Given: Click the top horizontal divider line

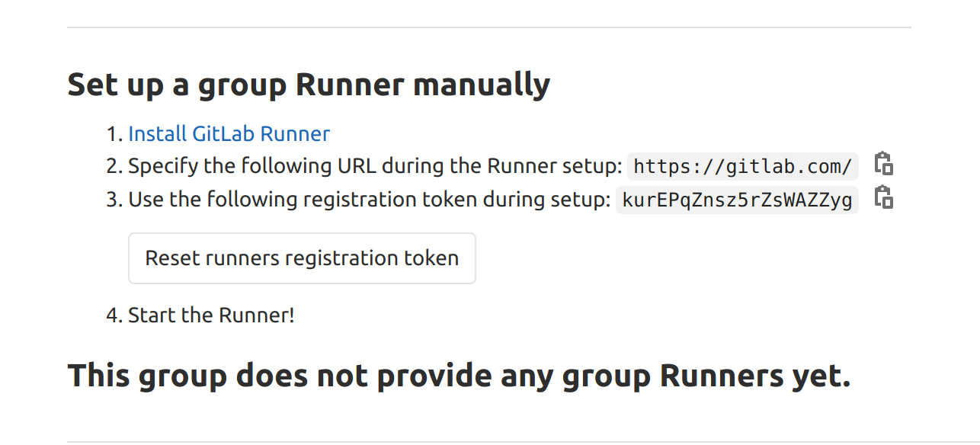Looking at the screenshot, I should coord(489,27).
